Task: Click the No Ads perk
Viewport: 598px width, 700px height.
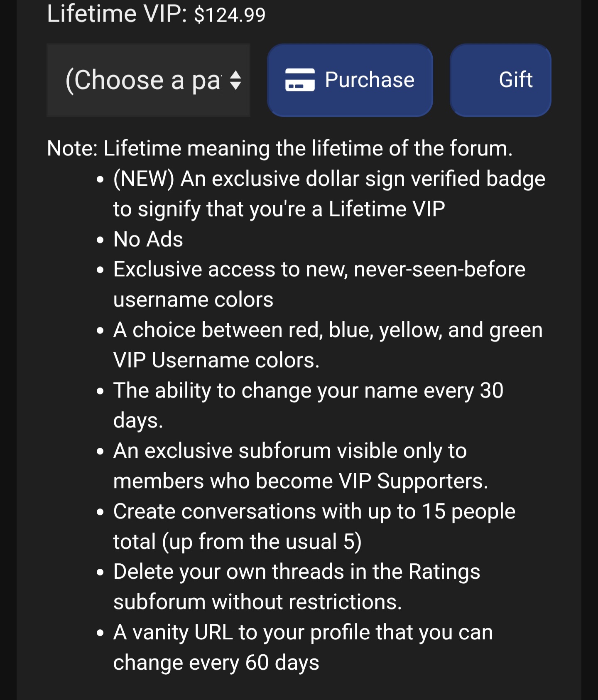Action: tap(148, 239)
